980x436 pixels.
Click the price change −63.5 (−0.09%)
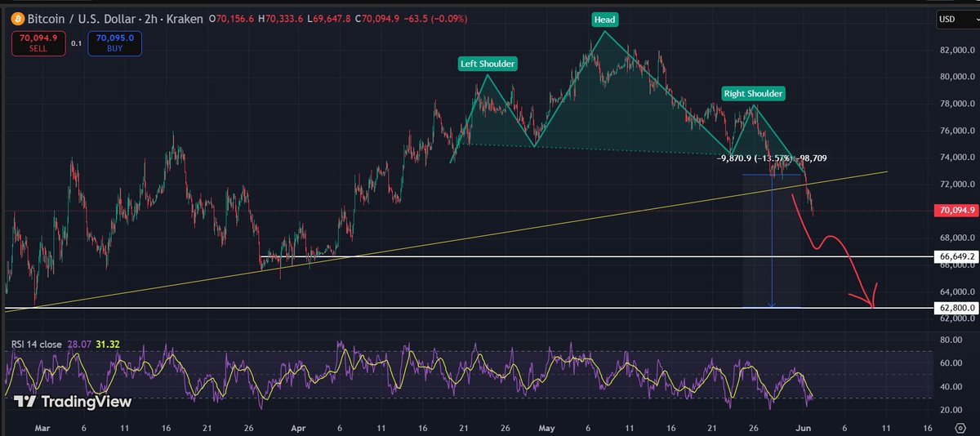point(437,17)
